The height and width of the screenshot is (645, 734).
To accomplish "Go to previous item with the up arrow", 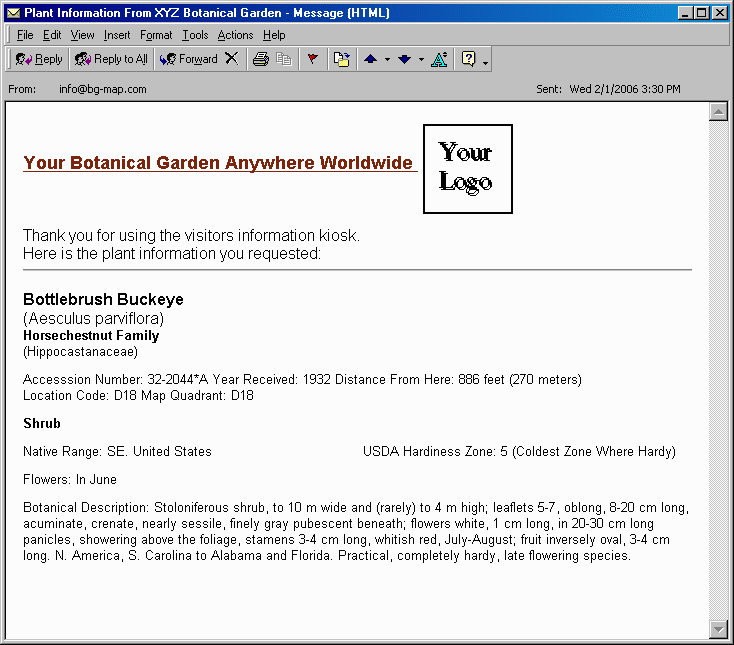I will pos(371,59).
